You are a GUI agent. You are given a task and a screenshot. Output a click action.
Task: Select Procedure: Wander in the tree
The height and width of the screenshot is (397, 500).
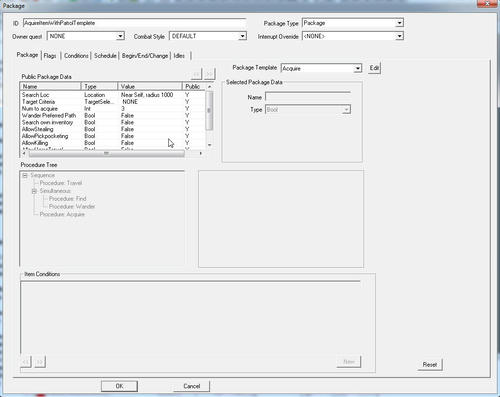coord(72,207)
